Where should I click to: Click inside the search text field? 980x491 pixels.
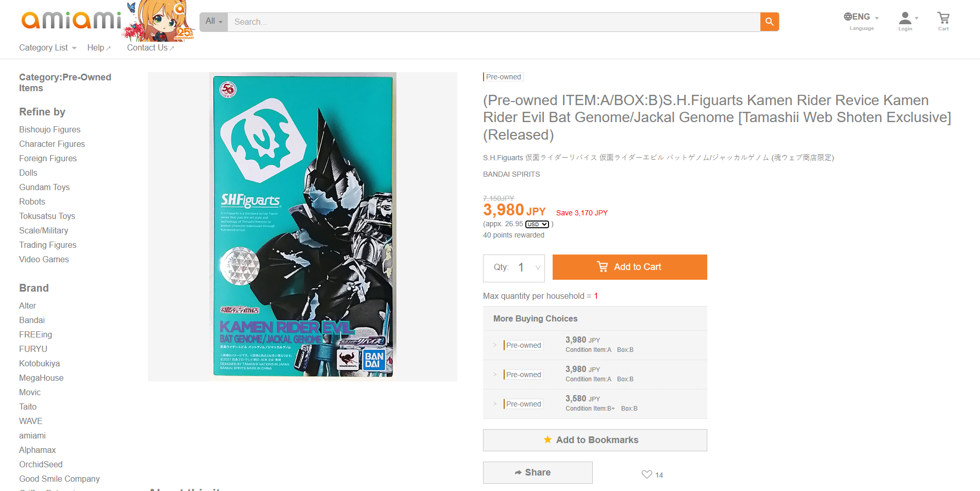point(494,22)
